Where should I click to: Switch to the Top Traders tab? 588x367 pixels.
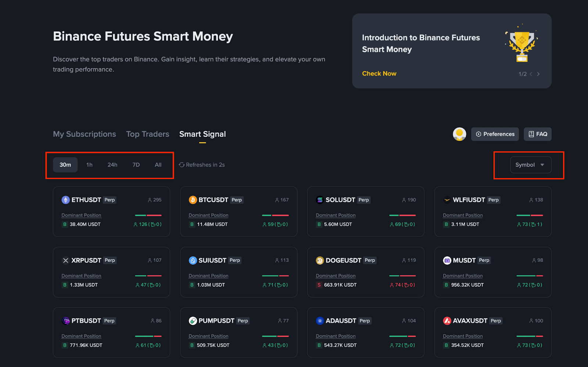click(148, 134)
